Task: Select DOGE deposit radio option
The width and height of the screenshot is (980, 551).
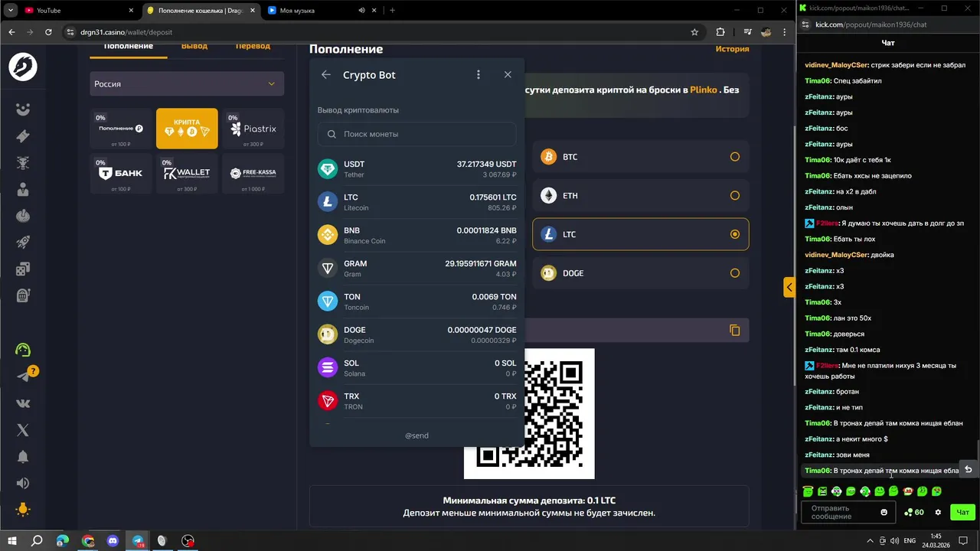Action: [641, 273]
